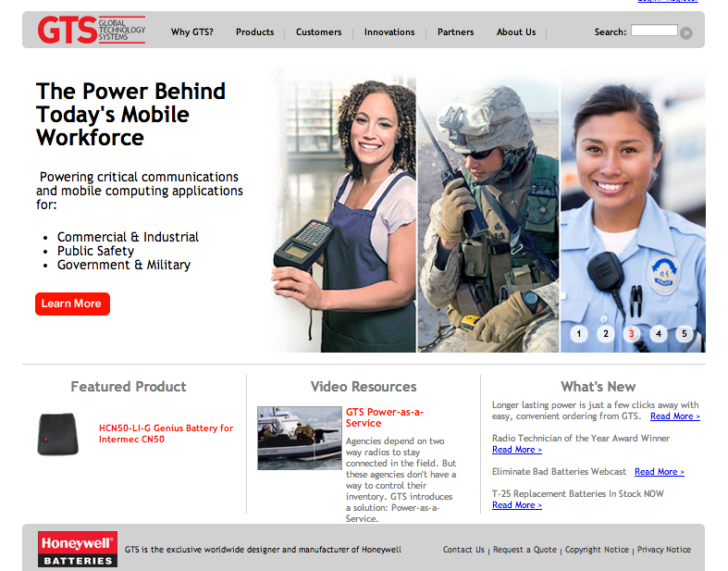Click inside the Search input field
728x571 pixels.
tap(654, 31)
